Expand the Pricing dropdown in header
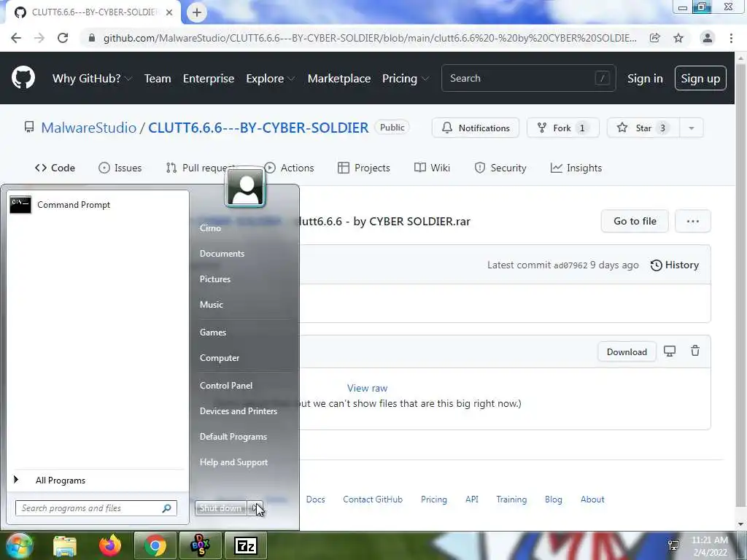747x560 pixels. (x=405, y=78)
